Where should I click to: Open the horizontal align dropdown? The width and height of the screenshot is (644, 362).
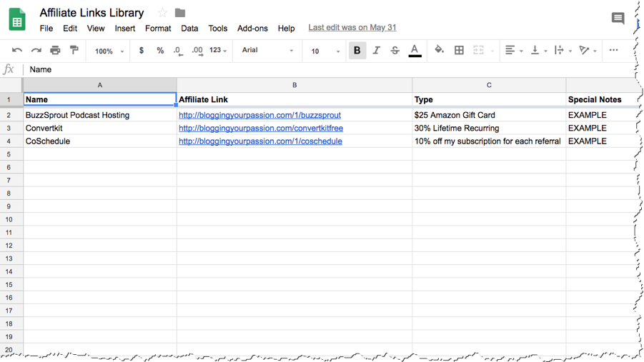(x=514, y=50)
